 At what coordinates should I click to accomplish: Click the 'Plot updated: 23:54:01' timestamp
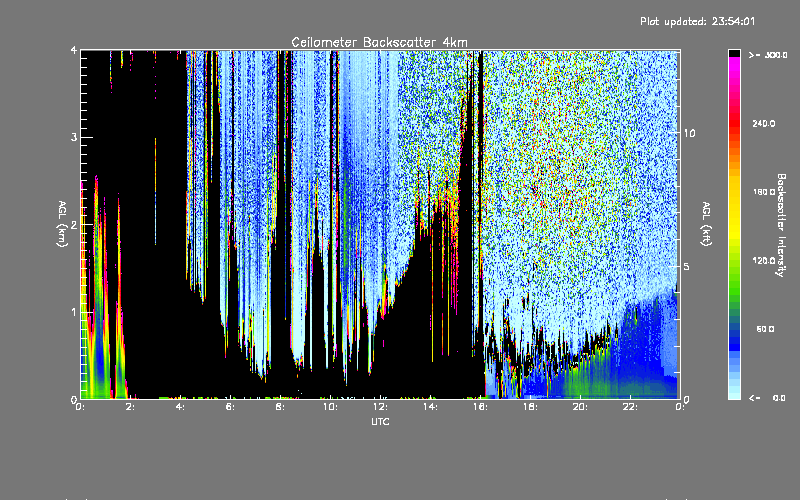click(697, 21)
